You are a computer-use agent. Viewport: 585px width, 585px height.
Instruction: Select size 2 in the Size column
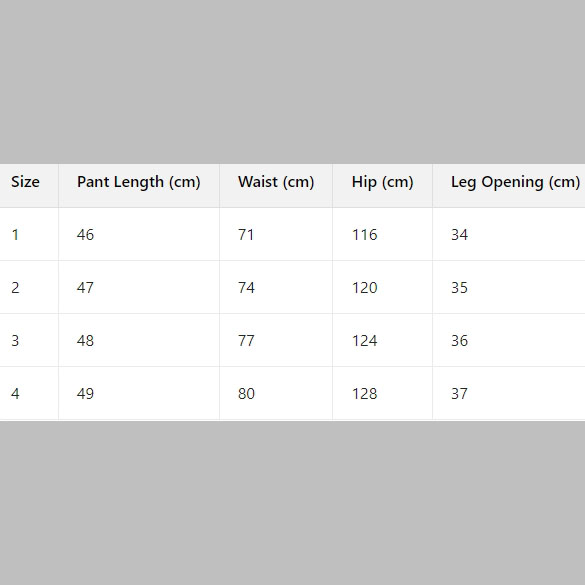pyautogui.click(x=15, y=288)
